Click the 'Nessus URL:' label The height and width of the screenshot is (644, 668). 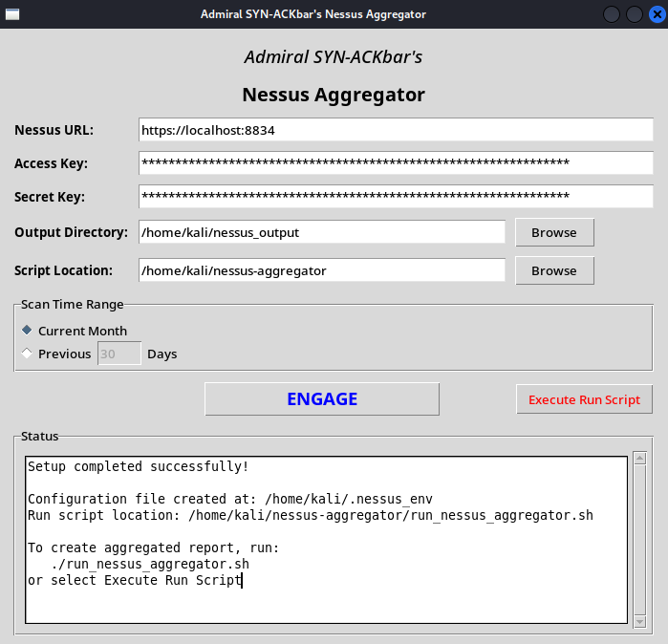[54, 130]
